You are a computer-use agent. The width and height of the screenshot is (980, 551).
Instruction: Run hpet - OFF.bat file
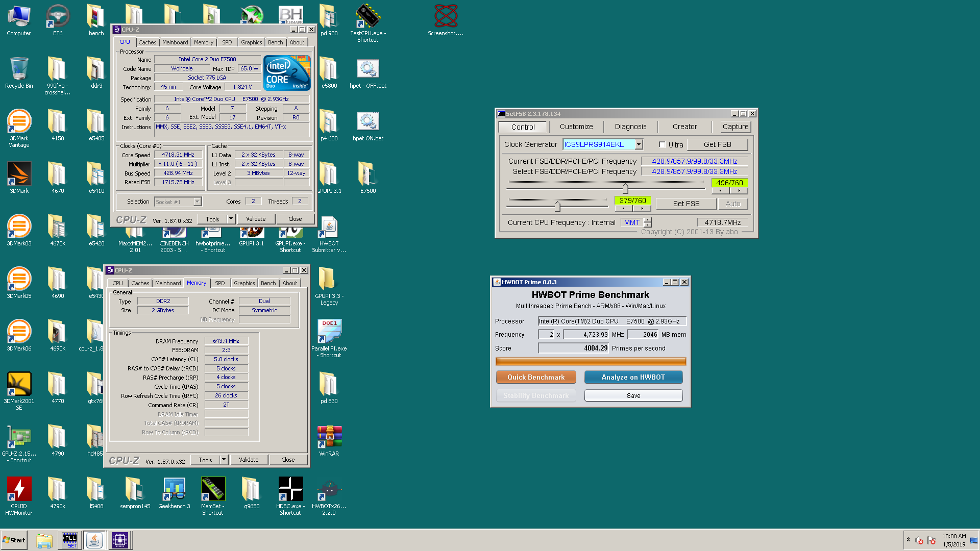pyautogui.click(x=368, y=73)
